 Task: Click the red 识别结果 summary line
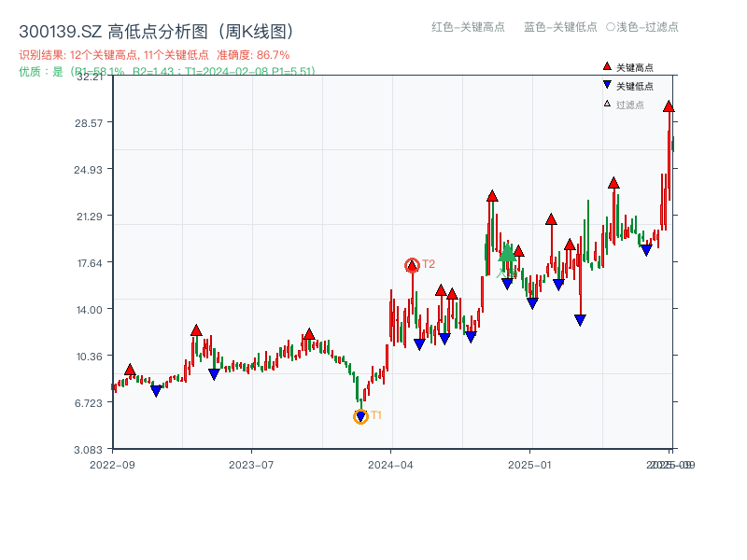(x=154, y=55)
